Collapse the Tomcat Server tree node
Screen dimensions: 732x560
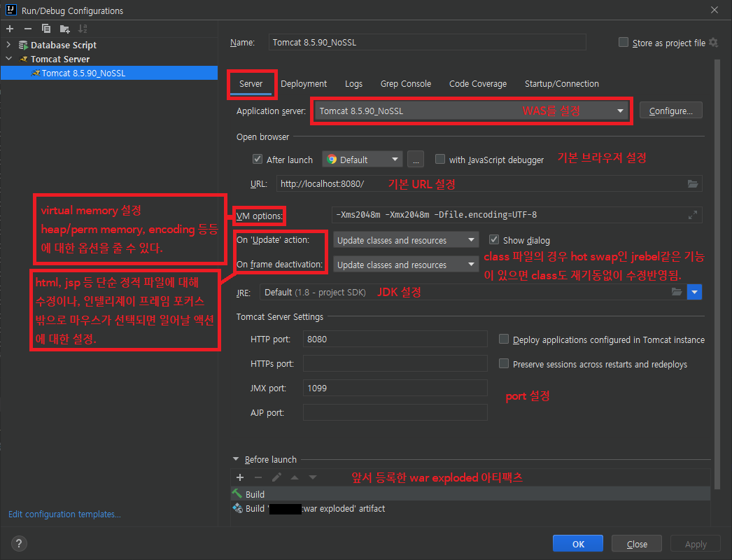[8, 59]
